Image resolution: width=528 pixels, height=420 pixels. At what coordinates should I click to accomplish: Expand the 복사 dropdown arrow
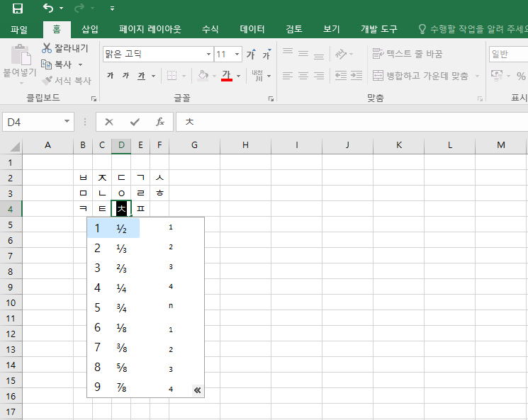[x=80, y=64]
